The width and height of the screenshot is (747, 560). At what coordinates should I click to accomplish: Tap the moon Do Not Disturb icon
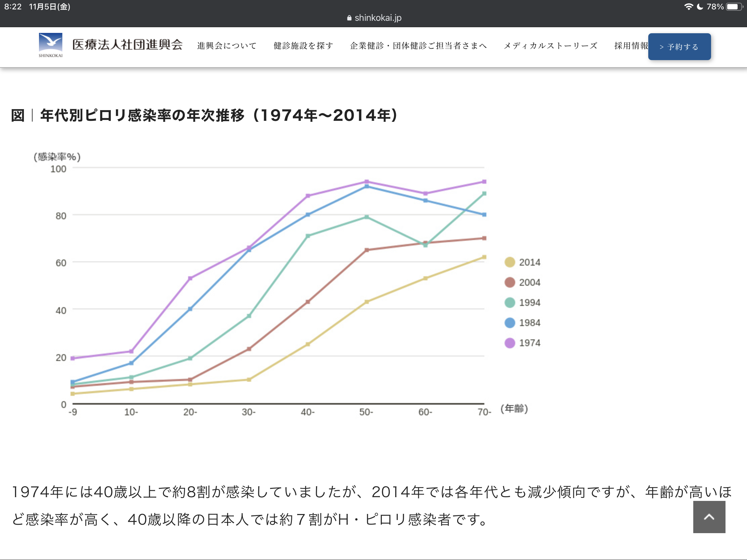coord(700,7)
